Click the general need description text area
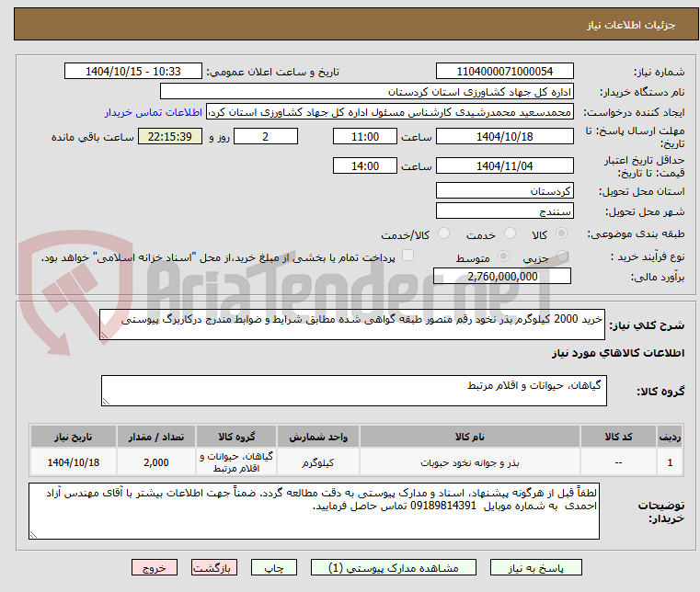This screenshot has height=592, width=700. [352, 324]
